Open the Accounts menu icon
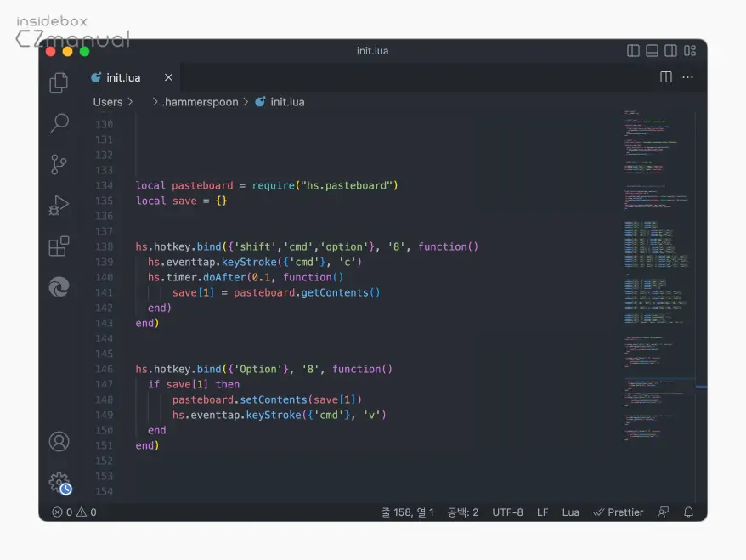The width and height of the screenshot is (746, 560). 59,442
